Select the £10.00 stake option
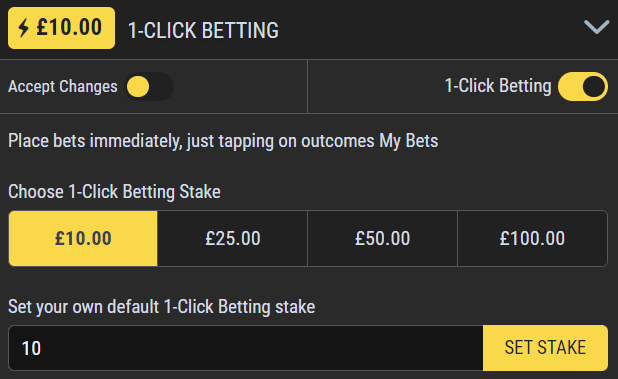 (x=83, y=238)
